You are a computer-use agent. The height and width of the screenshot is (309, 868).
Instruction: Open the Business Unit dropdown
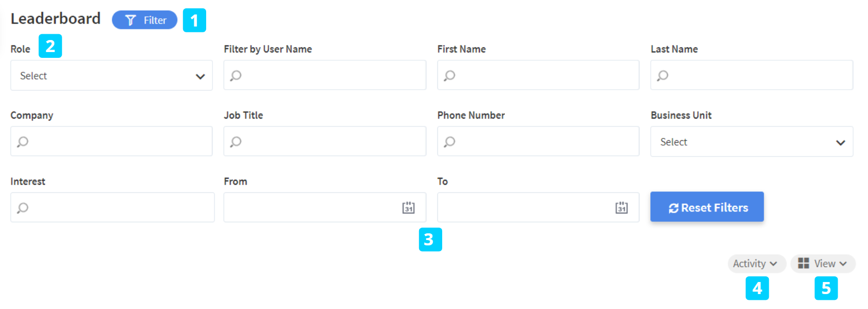(x=751, y=142)
